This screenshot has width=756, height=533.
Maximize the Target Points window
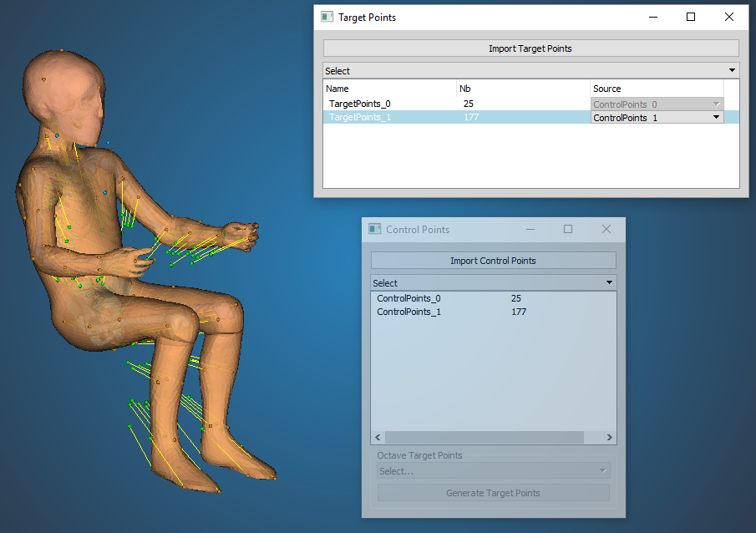pyautogui.click(x=691, y=17)
